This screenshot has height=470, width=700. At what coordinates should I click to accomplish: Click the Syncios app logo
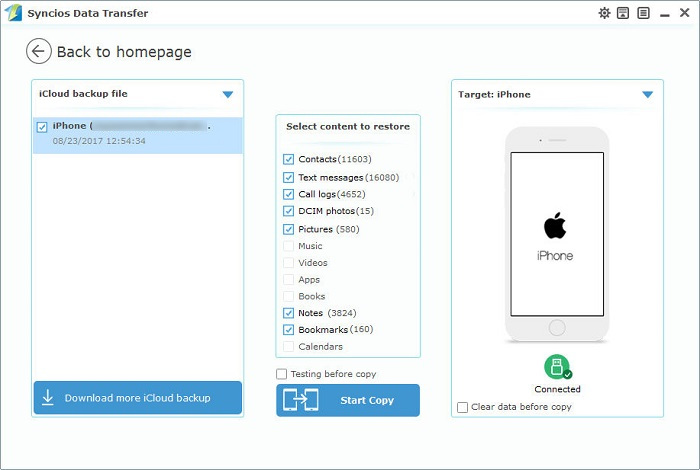coord(13,12)
